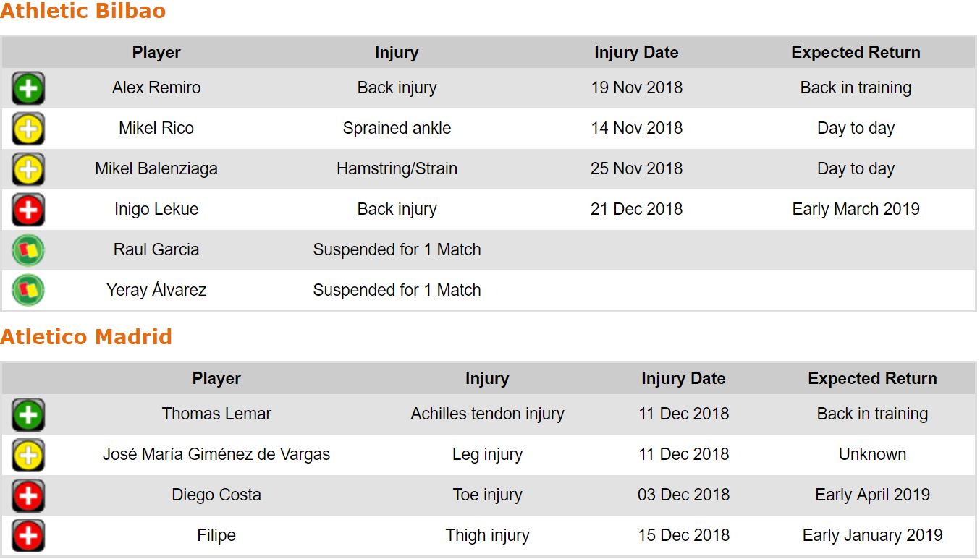
Task: Click yellow status icon beside Mikel Rico
Action: (x=28, y=129)
